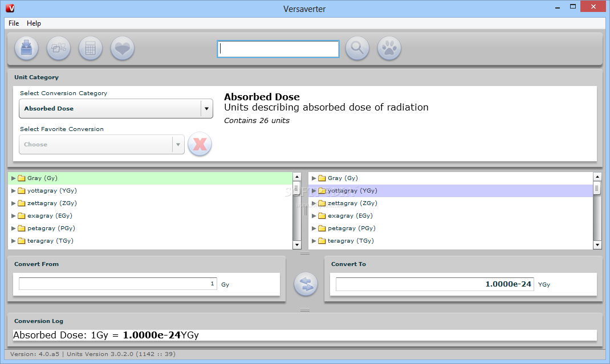This screenshot has width=610, height=364.
Task: Expand petagray (PGy) in right list
Action: coord(314,228)
